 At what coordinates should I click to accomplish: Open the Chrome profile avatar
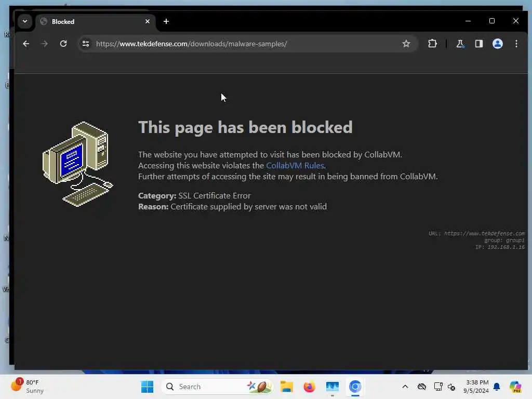click(497, 44)
